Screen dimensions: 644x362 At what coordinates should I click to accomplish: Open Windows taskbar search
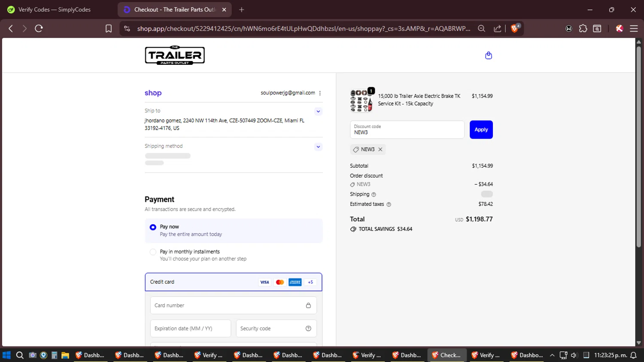tap(19, 355)
